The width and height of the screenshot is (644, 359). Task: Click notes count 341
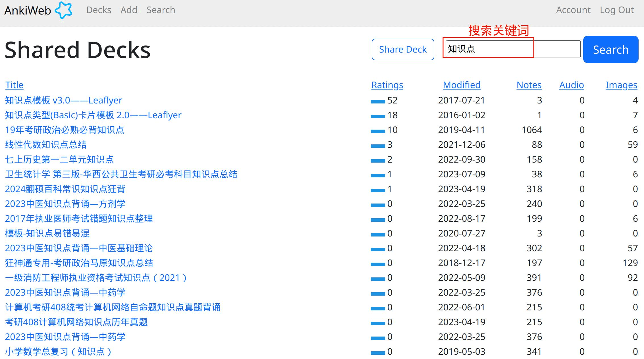pos(534,352)
